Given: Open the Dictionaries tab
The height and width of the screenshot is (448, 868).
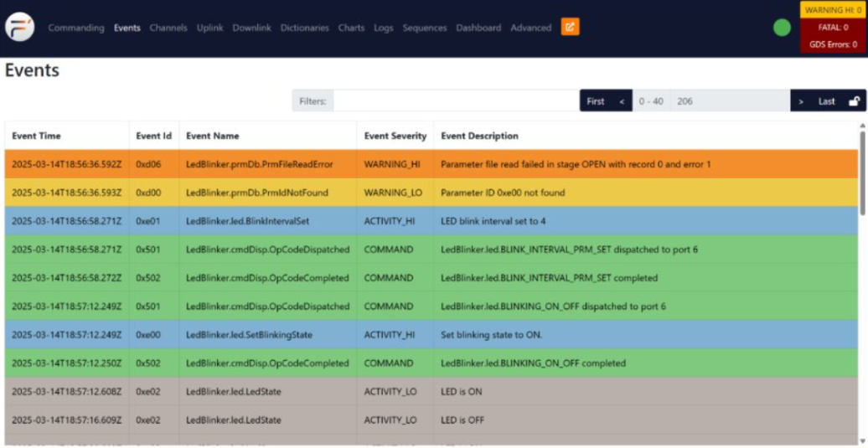Looking at the screenshot, I should [x=305, y=28].
